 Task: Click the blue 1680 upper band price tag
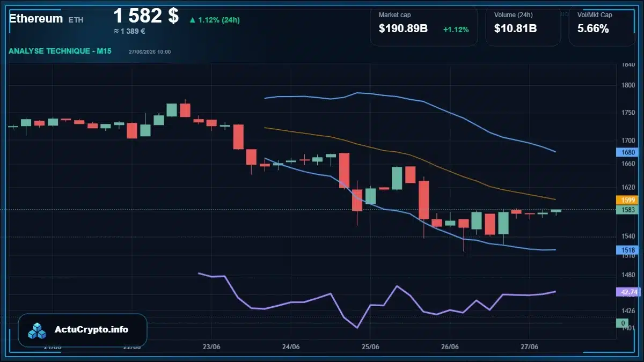coord(627,152)
